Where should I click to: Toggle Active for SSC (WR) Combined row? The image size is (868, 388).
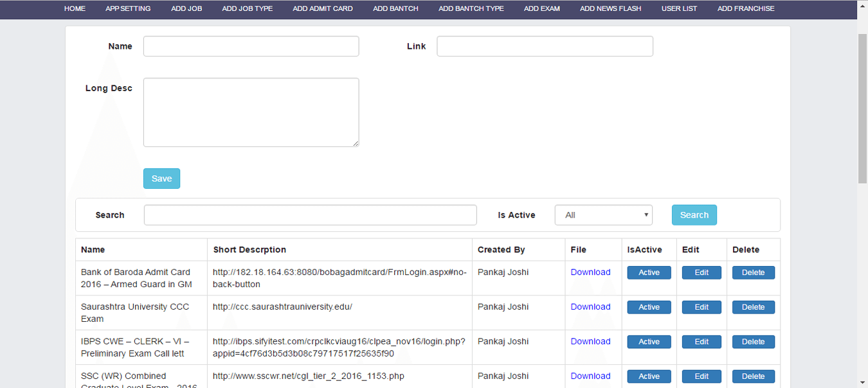(649, 376)
